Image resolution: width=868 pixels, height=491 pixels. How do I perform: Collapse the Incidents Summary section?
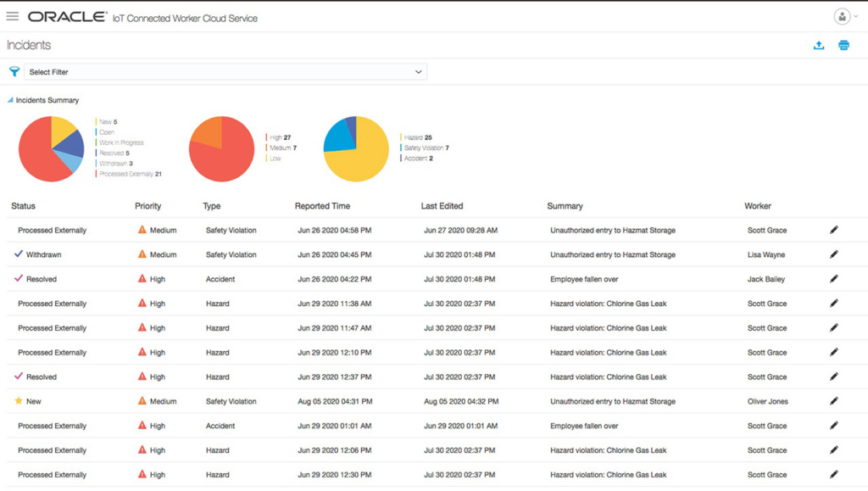click(x=9, y=99)
